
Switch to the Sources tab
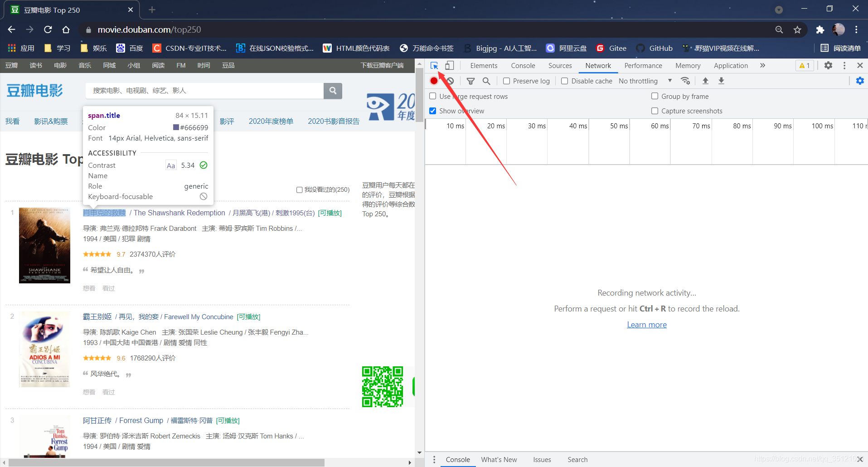pyautogui.click(x=560, y=66)
